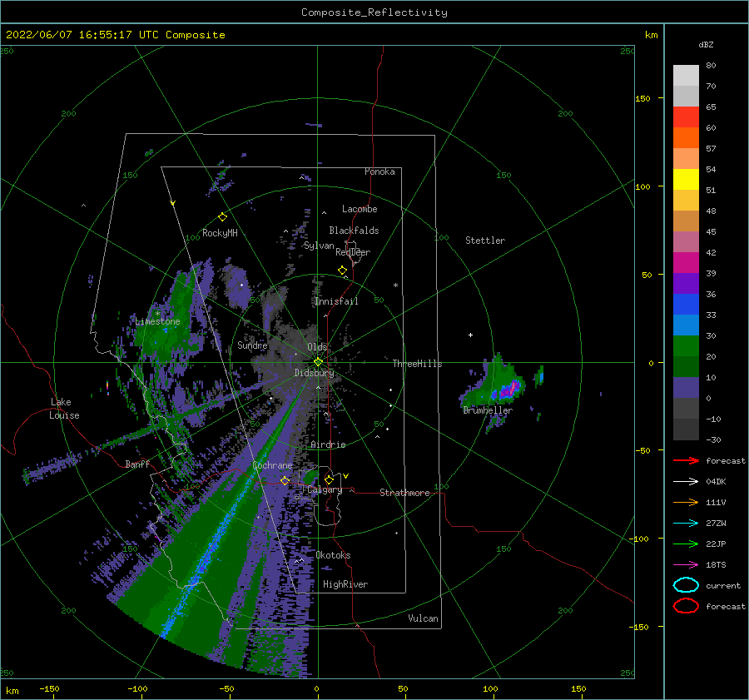Click the dBZ legend heading
The width and height of the screenshot is (749, 700).
tap(706, 44)
